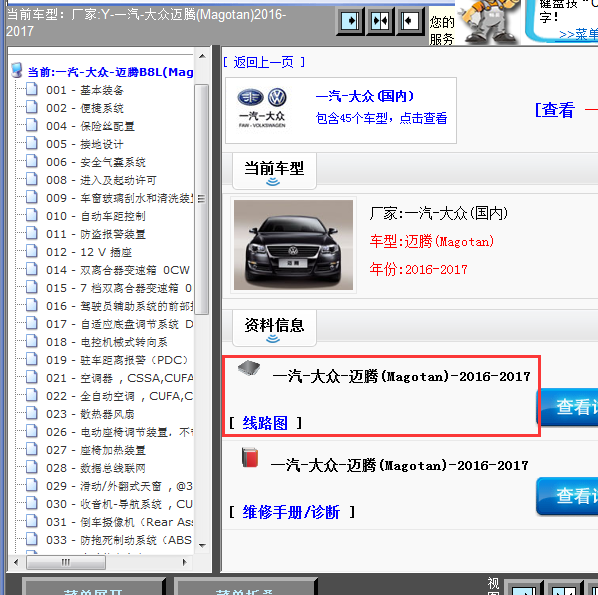Click the red 年份:2016-2017 text
The height and width of the screenshot is (595, 598).
coord(418,269)
